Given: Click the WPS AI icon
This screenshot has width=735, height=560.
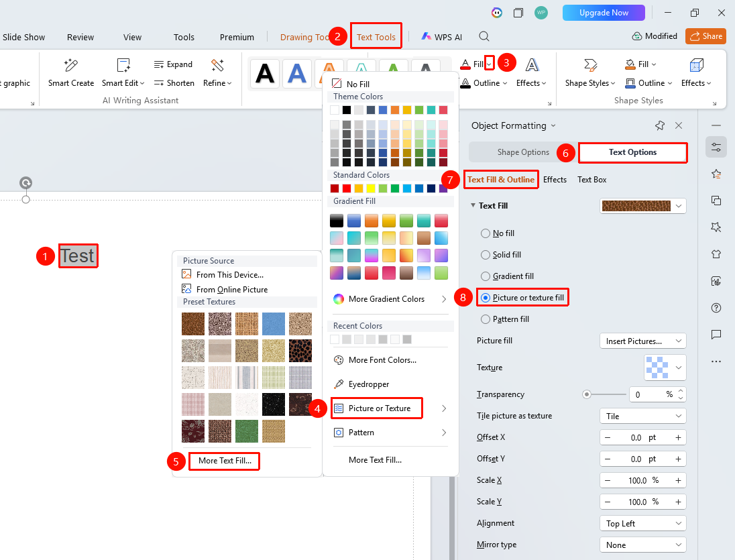Looking at the screenshot, I should 426,37.
